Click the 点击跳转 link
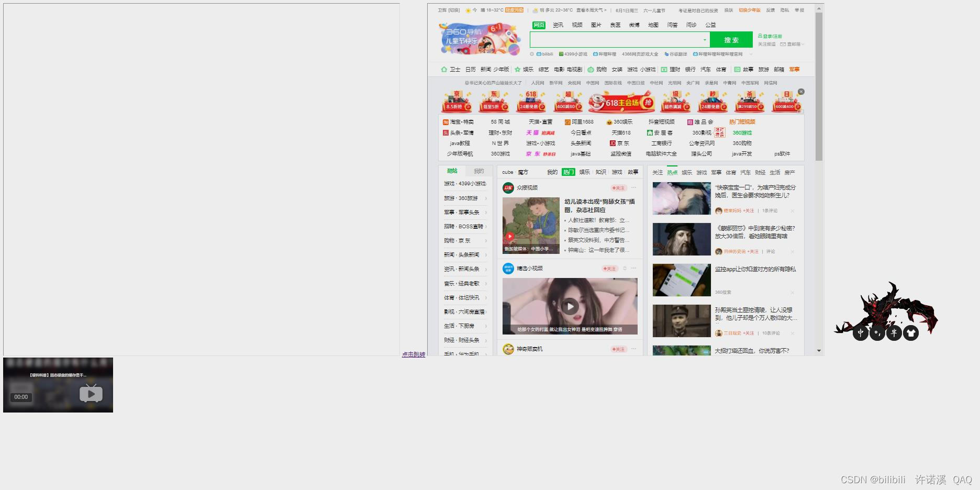Image resolution: width=980 pixels, height=490 pixels. 414,354
